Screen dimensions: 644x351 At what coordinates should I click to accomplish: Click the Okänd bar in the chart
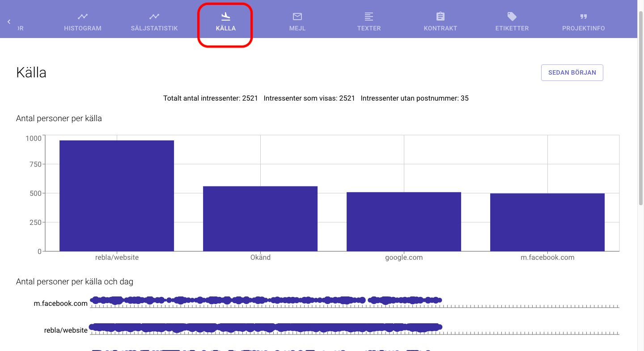260,219
